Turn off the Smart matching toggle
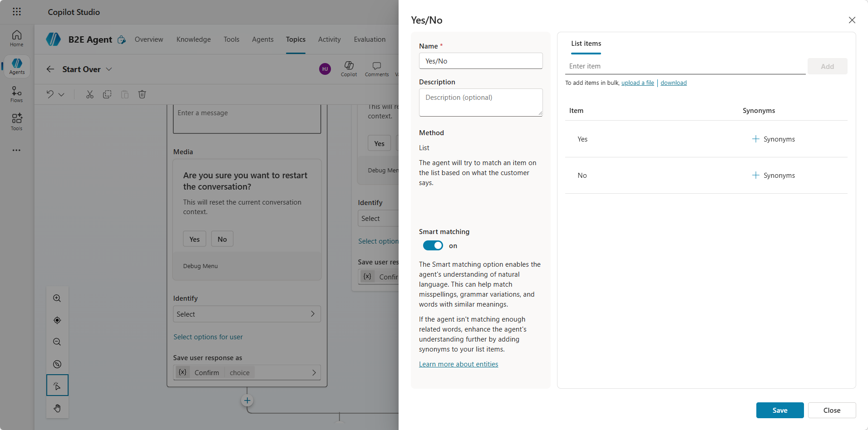The image size is (868, 430). pyautogui.click(x=433, y=245)
